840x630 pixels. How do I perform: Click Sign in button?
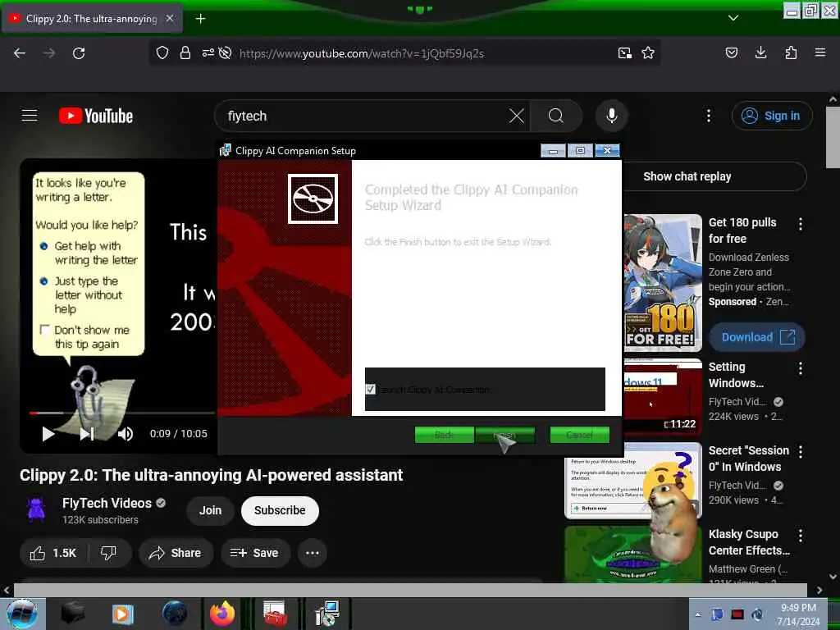(x=772, y=116)
